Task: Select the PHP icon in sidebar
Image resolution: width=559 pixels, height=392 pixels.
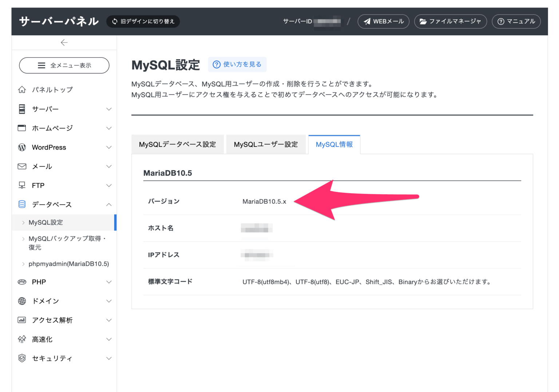Action: (22, 282)
